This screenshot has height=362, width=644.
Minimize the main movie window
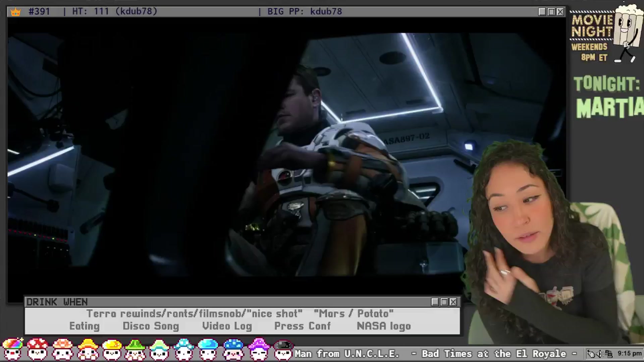[x=542, y=12]
